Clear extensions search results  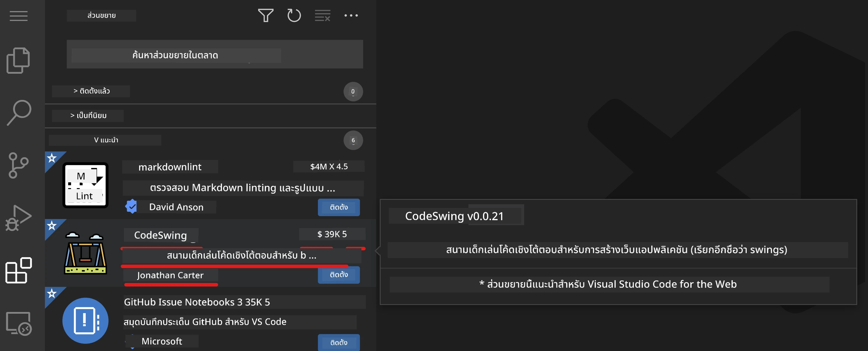click(323, 15)
